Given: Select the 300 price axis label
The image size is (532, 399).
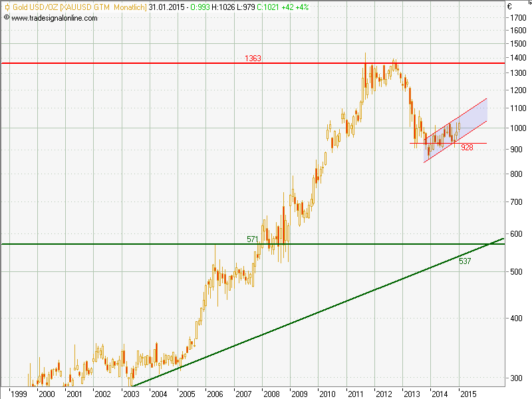Looking at the screenshot, I should 516,378.
